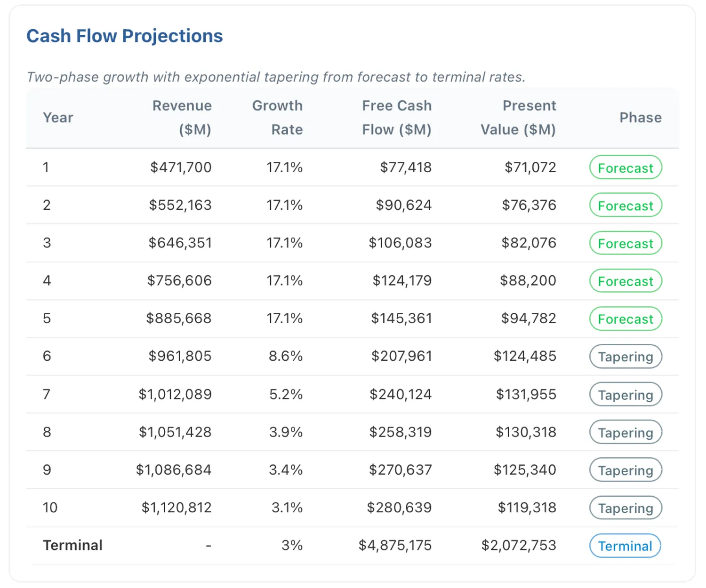Select terminal cash flow $4,875,175

pyautogui.click(x=395, y=545)
